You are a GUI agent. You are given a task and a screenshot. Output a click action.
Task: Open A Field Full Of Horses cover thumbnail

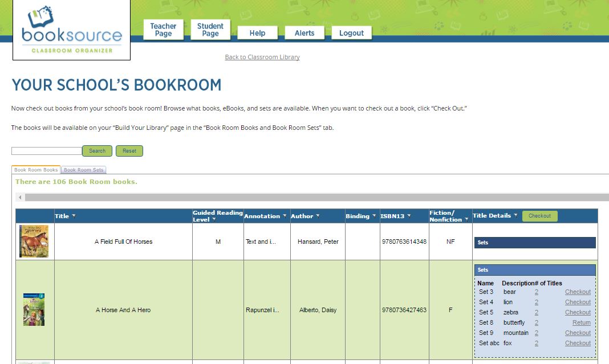coord(34,241)
